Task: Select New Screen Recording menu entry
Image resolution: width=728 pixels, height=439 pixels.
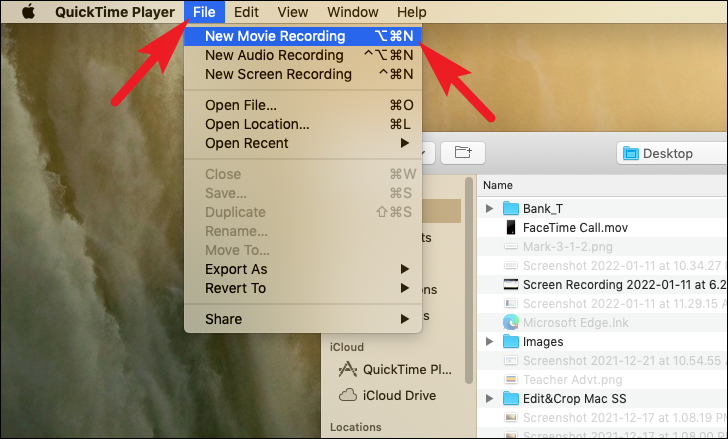Action: [x=303, y=74]
